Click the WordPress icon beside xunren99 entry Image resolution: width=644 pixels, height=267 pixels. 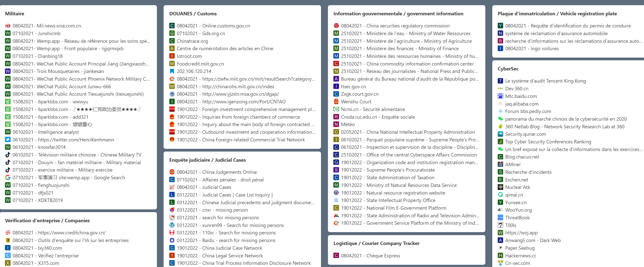point(172,225)
